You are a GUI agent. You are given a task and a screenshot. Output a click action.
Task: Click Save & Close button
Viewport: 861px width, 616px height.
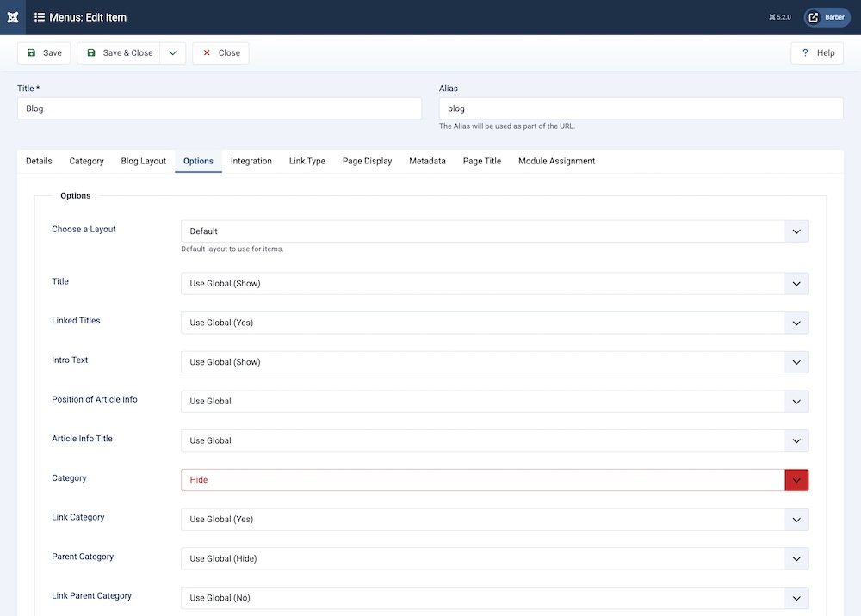pyautogui.click(x=119, y=52)
